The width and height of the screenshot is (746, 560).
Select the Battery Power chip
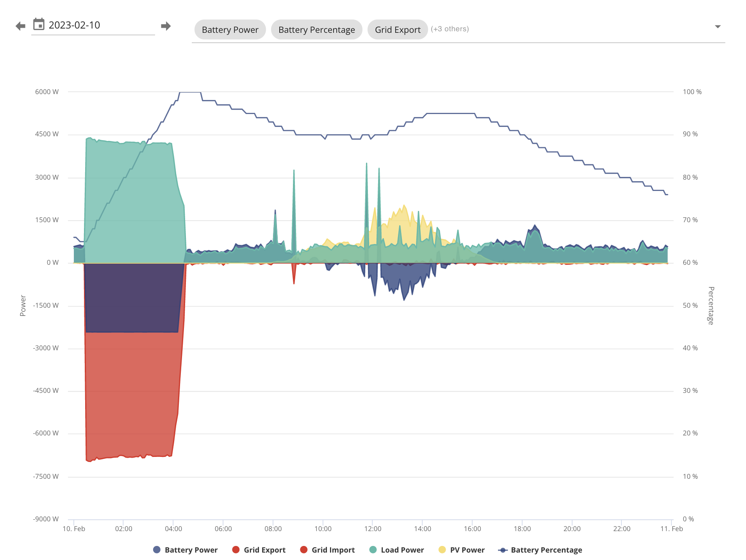(230, 30)
